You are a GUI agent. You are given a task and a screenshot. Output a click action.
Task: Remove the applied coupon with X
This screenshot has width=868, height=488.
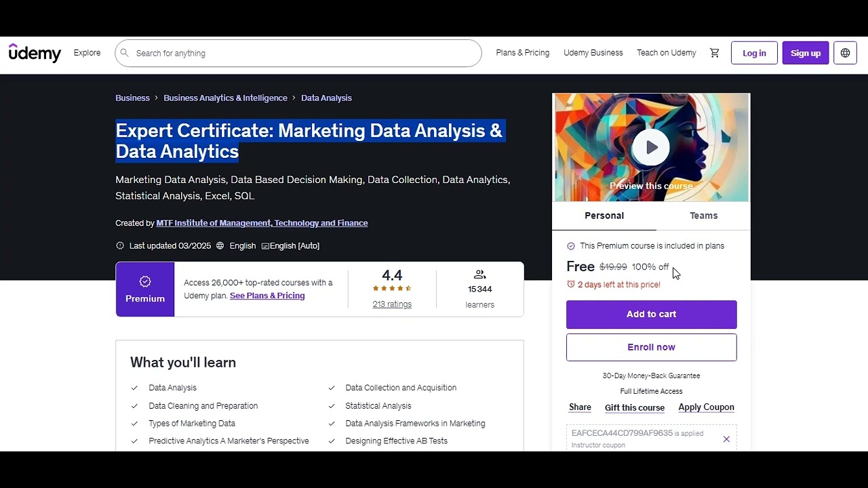(x=726, y=439)
